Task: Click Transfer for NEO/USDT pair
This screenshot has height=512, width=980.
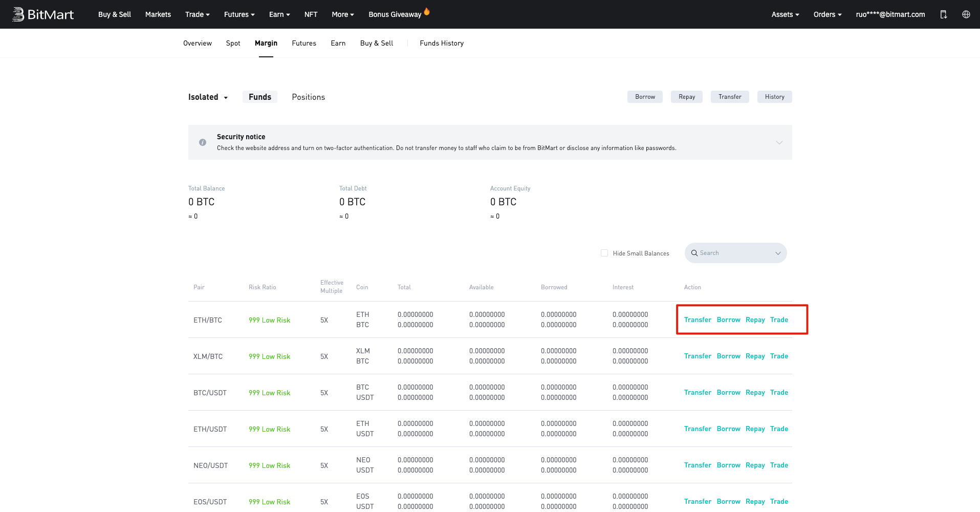Action: (x=698, y=465)
